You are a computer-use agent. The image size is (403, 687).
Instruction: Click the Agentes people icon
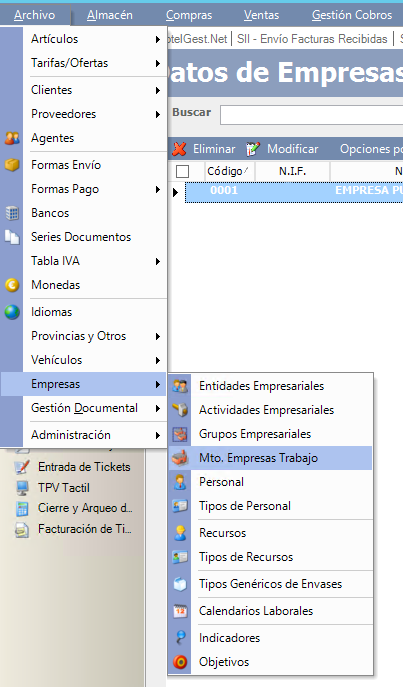point(12,138)
